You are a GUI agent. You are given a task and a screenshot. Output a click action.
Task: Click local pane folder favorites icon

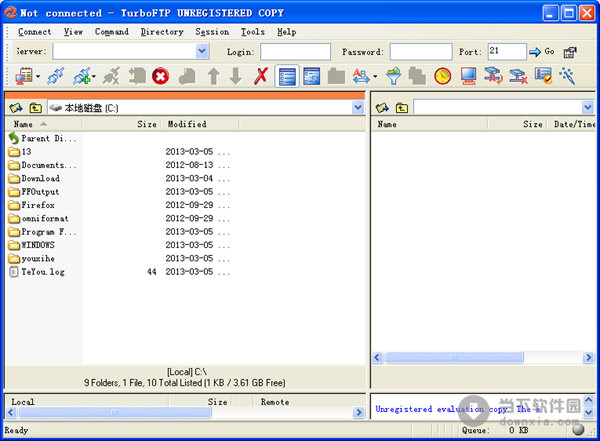(x=16, y=108)
